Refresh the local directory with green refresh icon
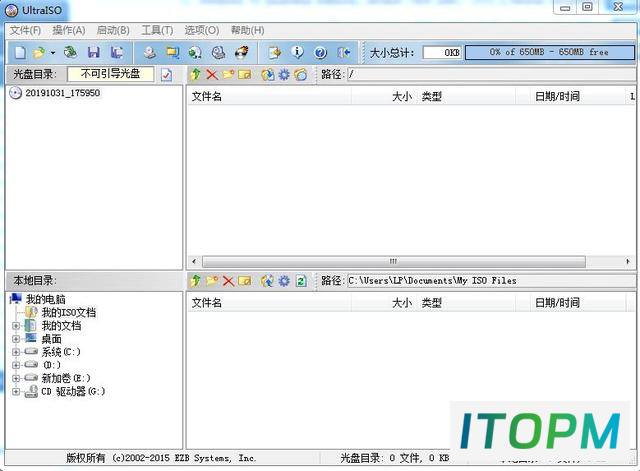 [301, 281]
